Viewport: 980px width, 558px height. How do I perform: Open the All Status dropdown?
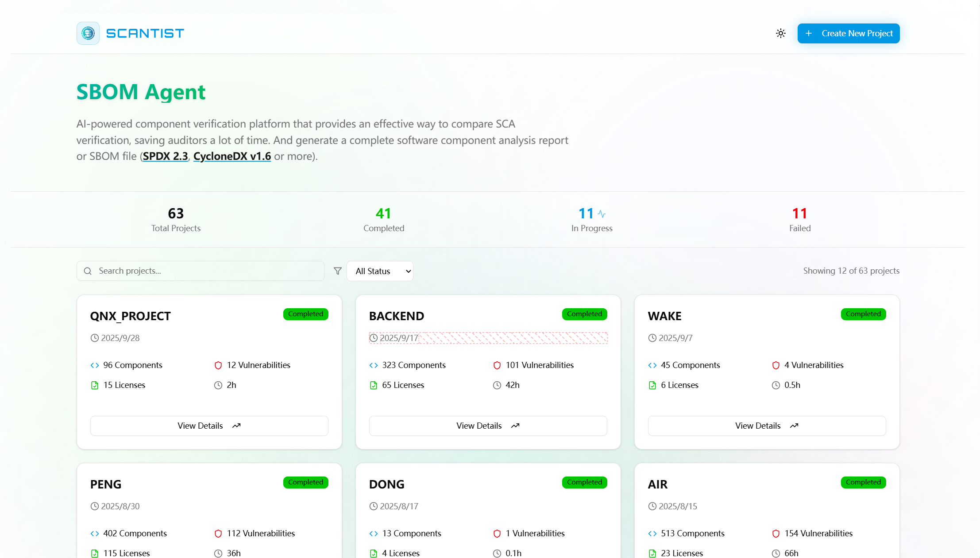(x=380, y=271)
